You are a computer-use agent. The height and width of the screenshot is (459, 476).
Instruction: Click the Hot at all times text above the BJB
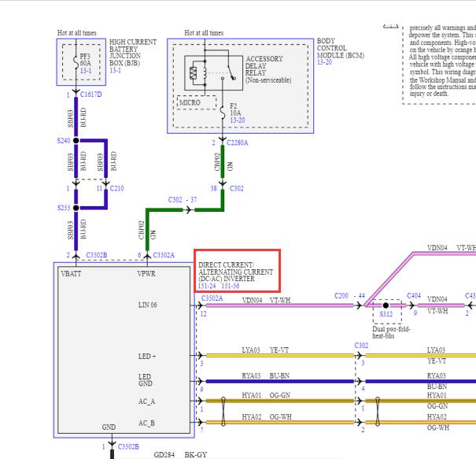77,33
